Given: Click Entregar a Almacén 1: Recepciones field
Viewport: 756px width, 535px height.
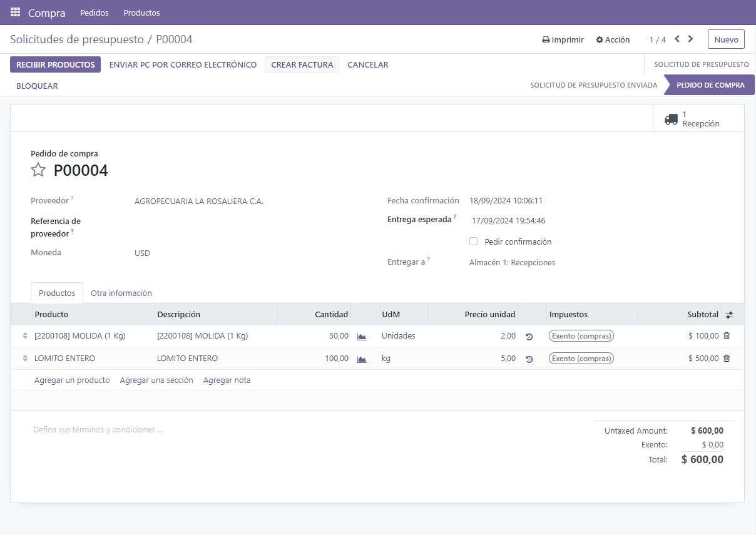Looking at the screenshot, I should (513, 262).
